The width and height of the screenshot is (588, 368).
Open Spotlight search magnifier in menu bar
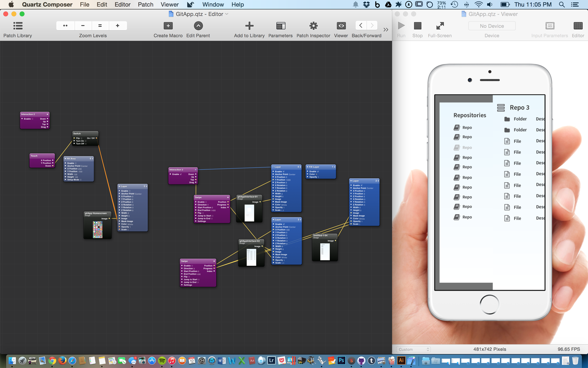(x=562, y=5)
